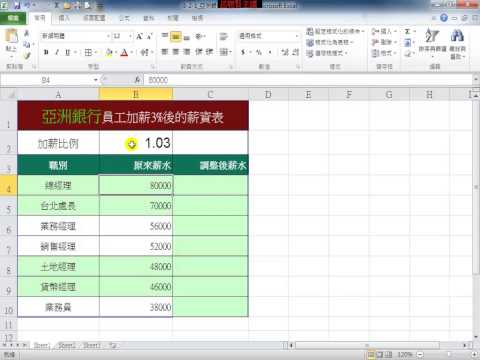This screenshot has width=480, height=360.
Task: Click the Increase Indent icon
Action: [209, 52]
